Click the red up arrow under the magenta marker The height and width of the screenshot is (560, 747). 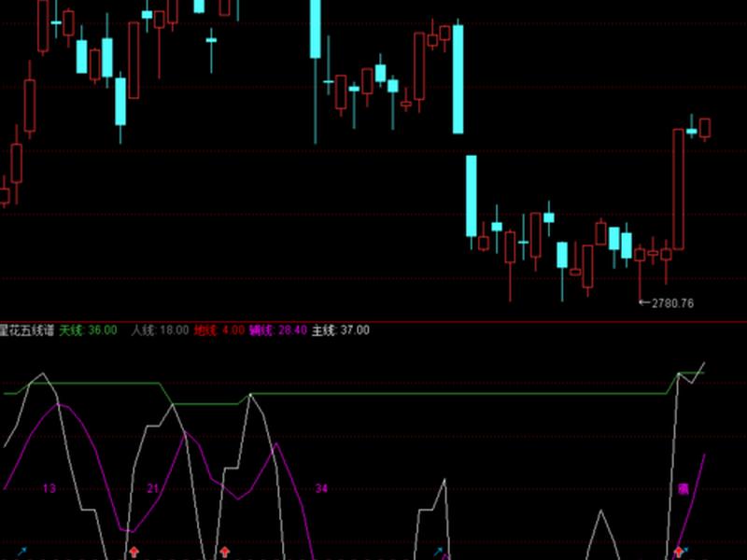678,553
